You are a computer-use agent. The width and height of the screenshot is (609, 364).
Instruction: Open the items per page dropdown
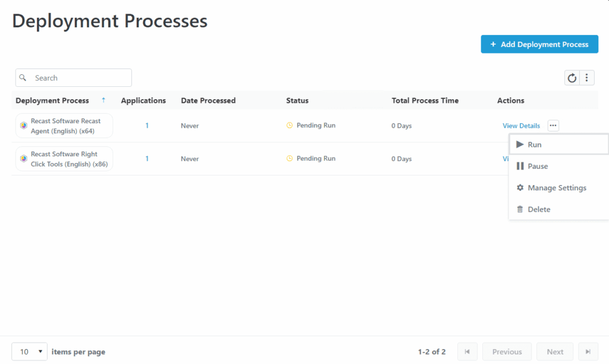[x=29, y=352]
